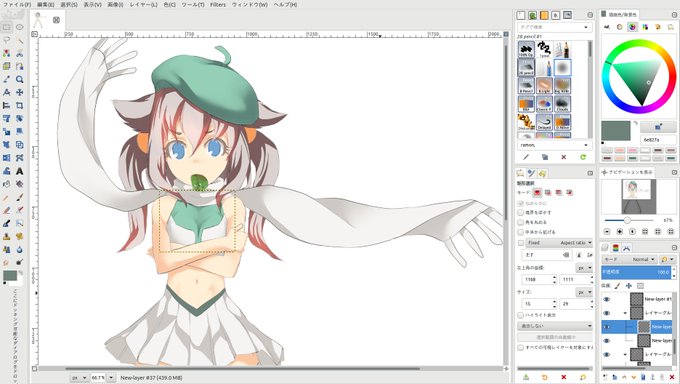Open the Fixed Aspect ratio dropdown
This screenshot has height=384, width=680.
click(559, 243)
